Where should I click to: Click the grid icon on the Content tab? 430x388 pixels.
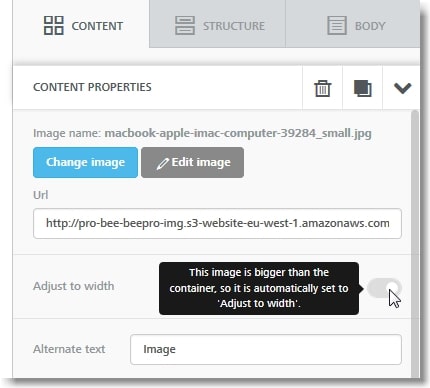tap(54, 25)
